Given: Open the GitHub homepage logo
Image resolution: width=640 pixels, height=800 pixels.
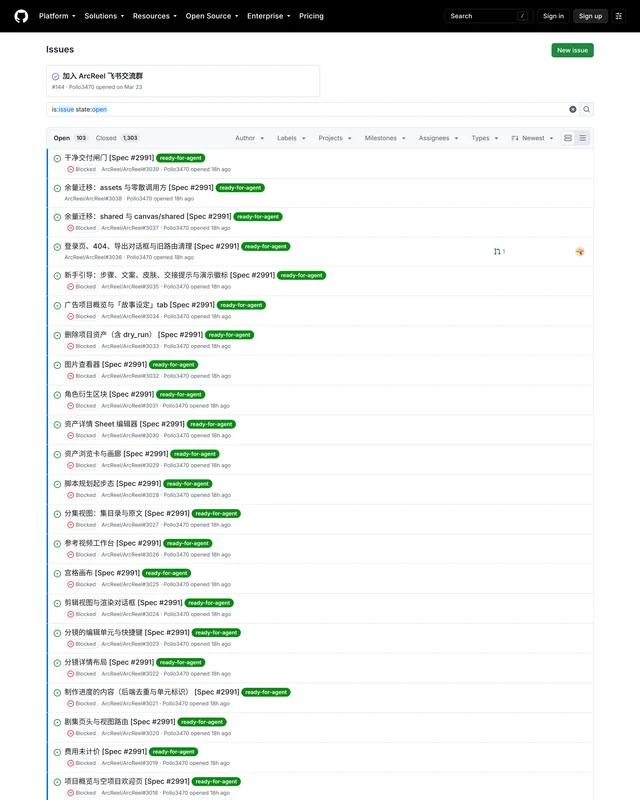Looking at the screenshot, I should (x=21, y=16).
